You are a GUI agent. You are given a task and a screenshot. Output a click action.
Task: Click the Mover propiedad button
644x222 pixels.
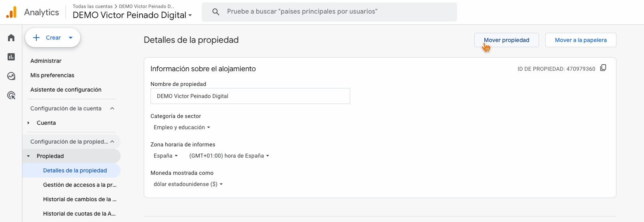(506, 40)
